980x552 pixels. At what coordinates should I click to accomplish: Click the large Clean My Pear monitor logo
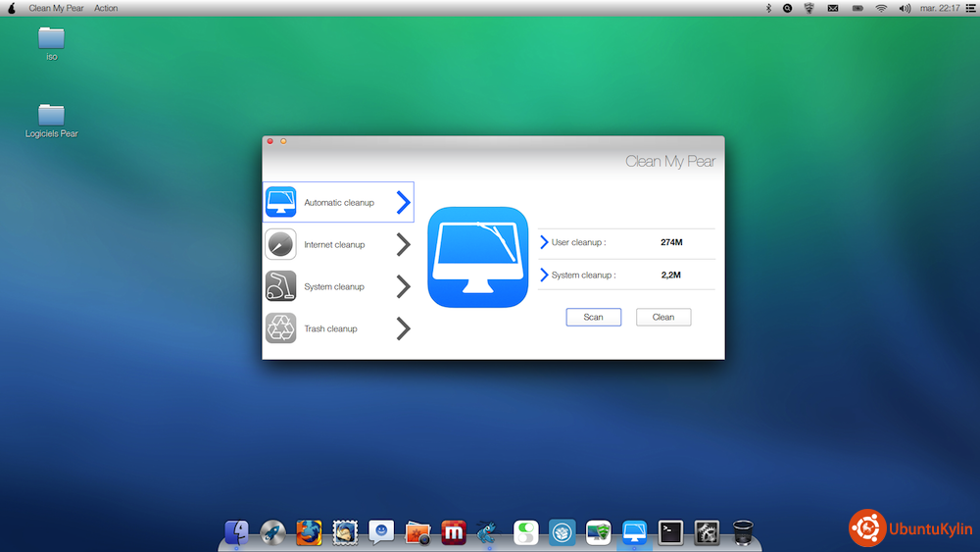coord(478,257)
